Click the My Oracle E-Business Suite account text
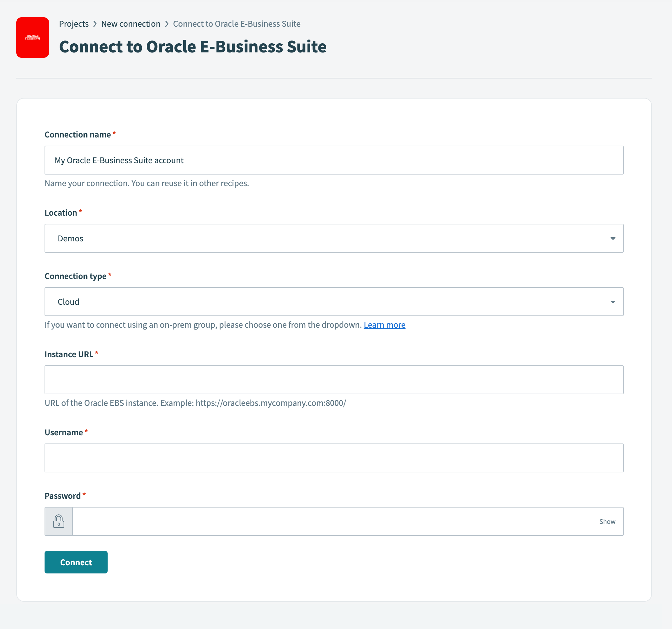 [x=119, y=160]
